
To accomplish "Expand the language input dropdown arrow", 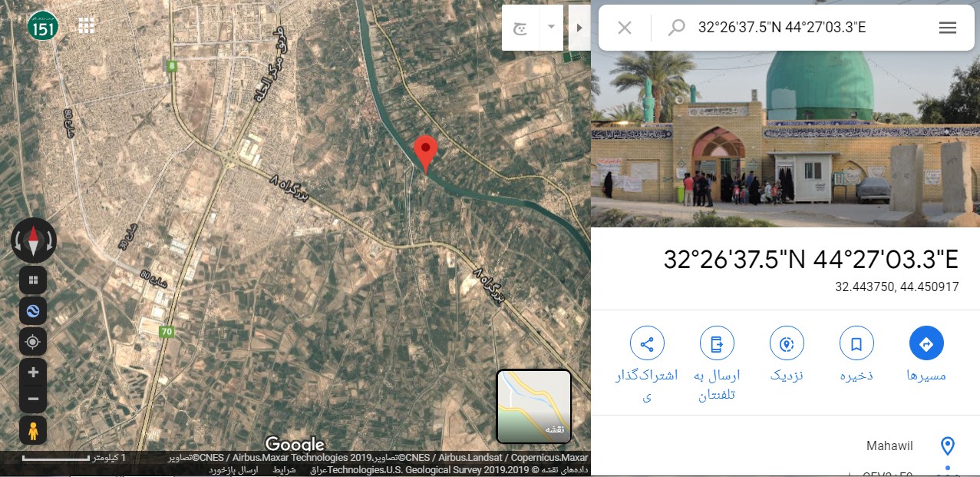I will [551, 27].
